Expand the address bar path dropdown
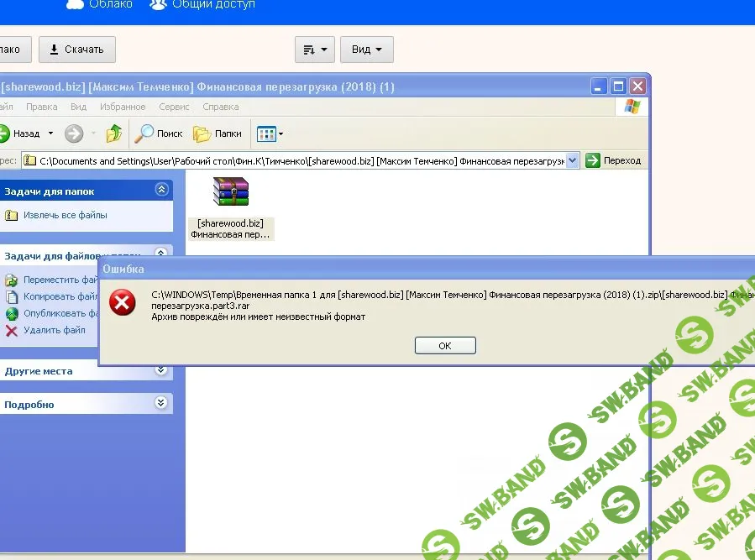 [x=573, y=160]
